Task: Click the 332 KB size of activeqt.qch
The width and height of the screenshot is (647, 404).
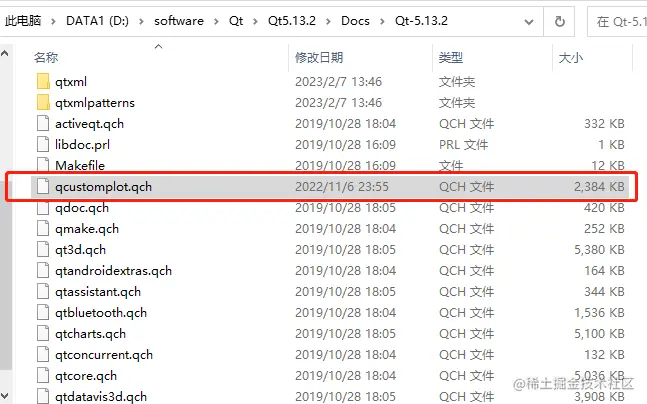Action: tap(604, 123)
